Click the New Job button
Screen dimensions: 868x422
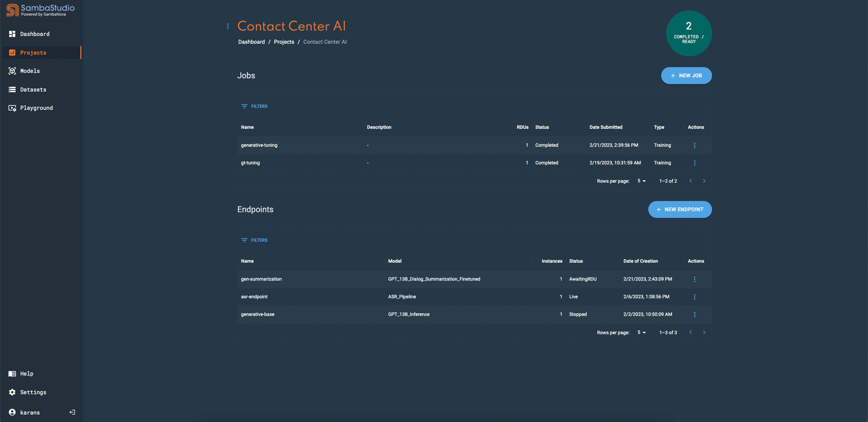click(x=686, y=75)
